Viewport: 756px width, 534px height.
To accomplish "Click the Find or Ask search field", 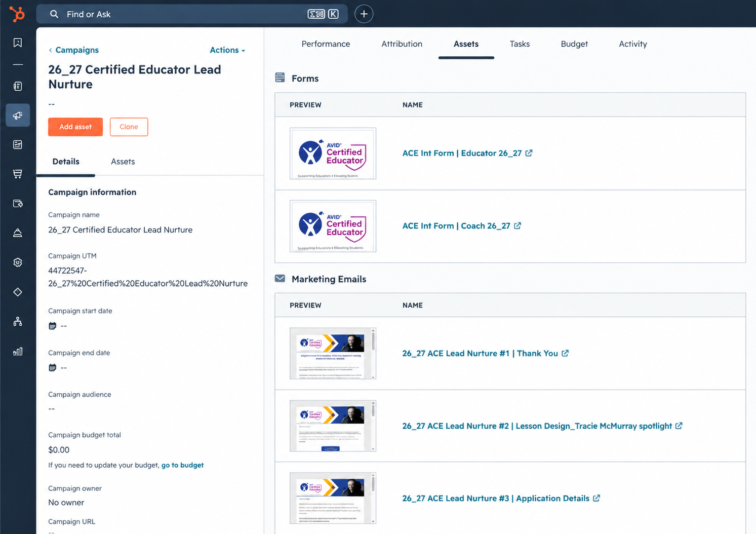I will [x=192, y=14].
